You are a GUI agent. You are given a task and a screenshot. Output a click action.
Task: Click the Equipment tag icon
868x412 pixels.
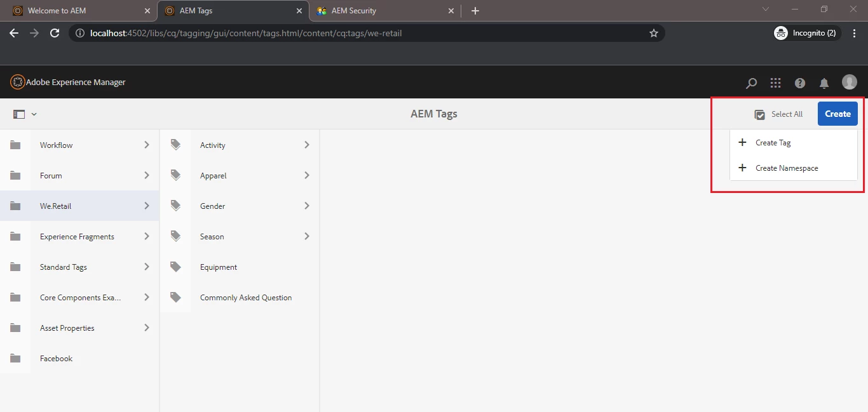[175, 267]
